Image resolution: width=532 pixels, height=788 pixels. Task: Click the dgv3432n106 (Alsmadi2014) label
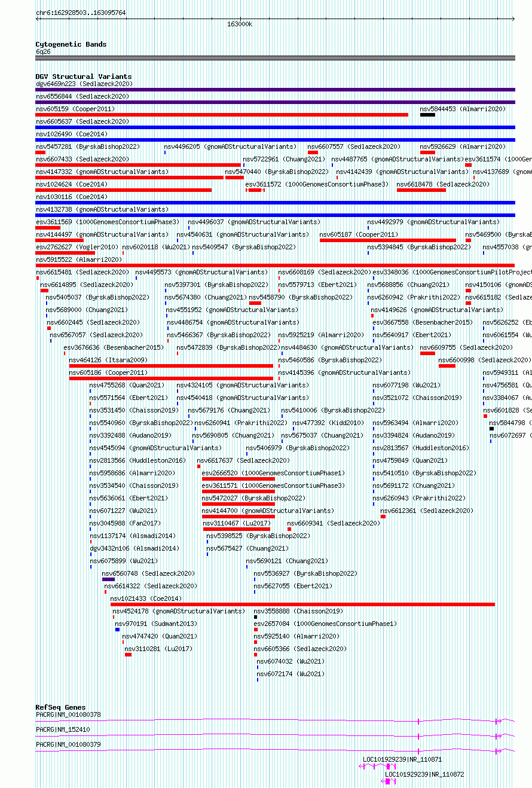point(134,548)
